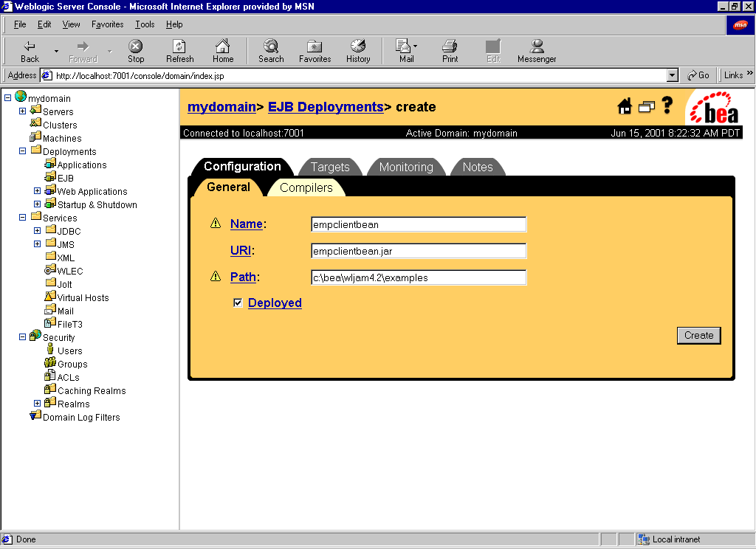Image resolution: width=756 pixels, height=549 pixels.
Task: Click the Go button
Action: coord(698,75)
